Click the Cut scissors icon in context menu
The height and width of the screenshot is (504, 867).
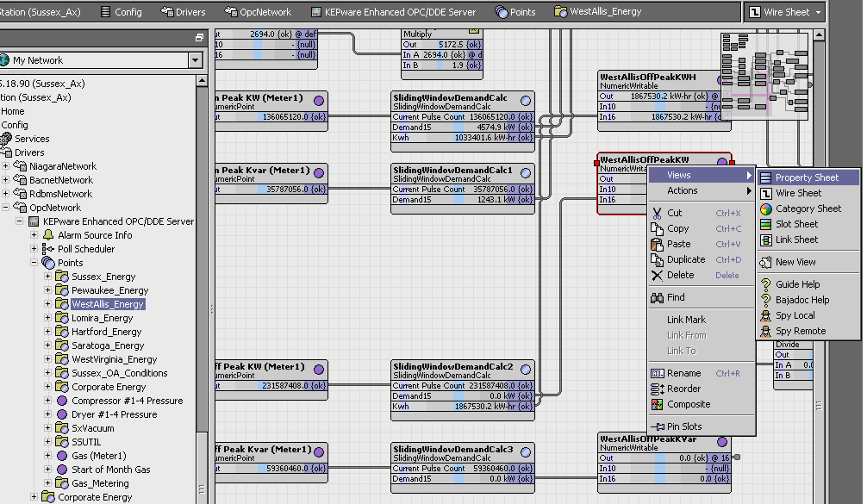657,213
